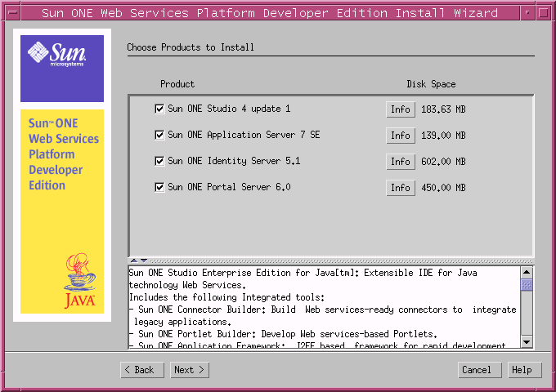Click the 'Sun ONE Portal Server 6.0' label
The height and width of the screenshot is (392, 556).
pos(229,187)
